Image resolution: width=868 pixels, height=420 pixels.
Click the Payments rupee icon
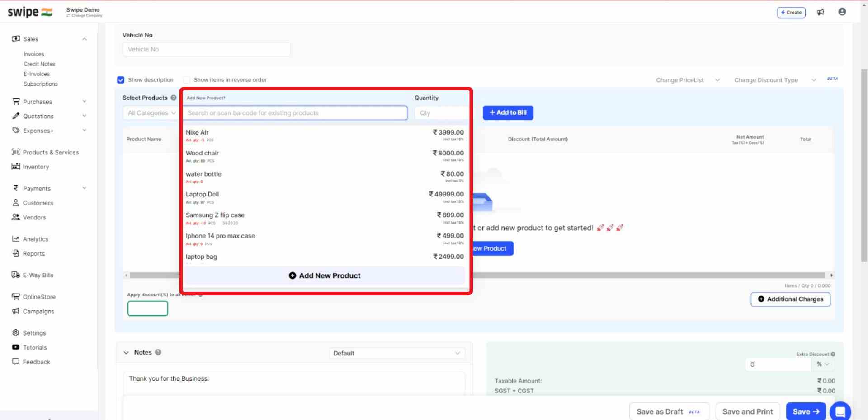(16, 188)
